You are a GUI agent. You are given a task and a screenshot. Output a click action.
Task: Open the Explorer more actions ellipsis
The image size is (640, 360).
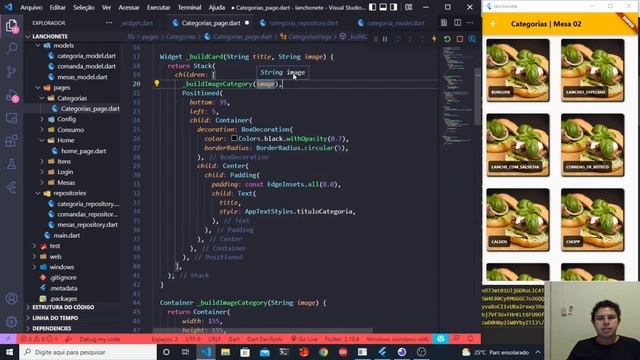coord(109,23)
